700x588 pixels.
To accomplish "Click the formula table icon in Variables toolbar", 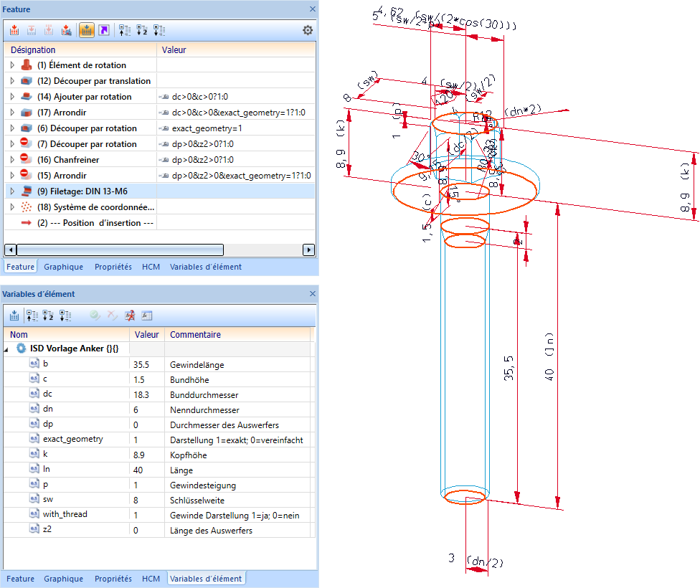I will click(x=147, y=316).
